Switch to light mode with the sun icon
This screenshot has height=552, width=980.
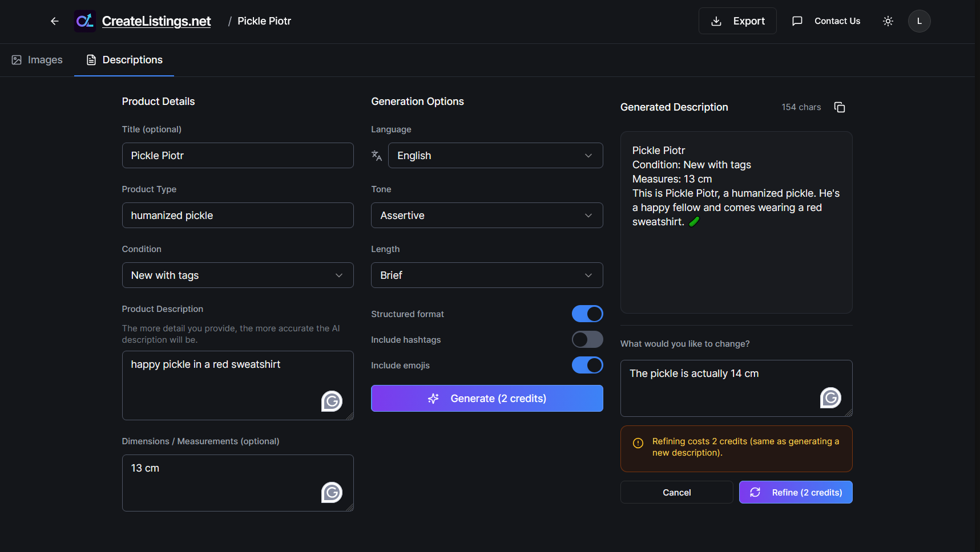pyautogui.click(x=888, y=21)
